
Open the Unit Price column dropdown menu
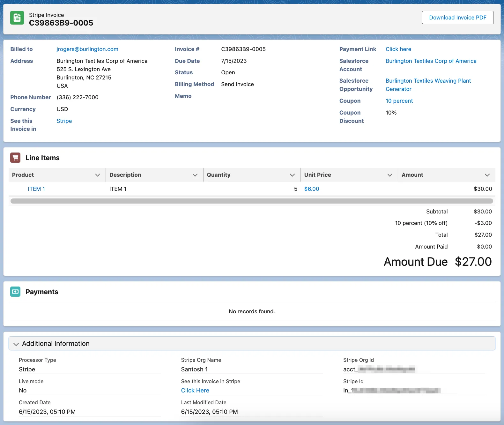pos(389,175)
